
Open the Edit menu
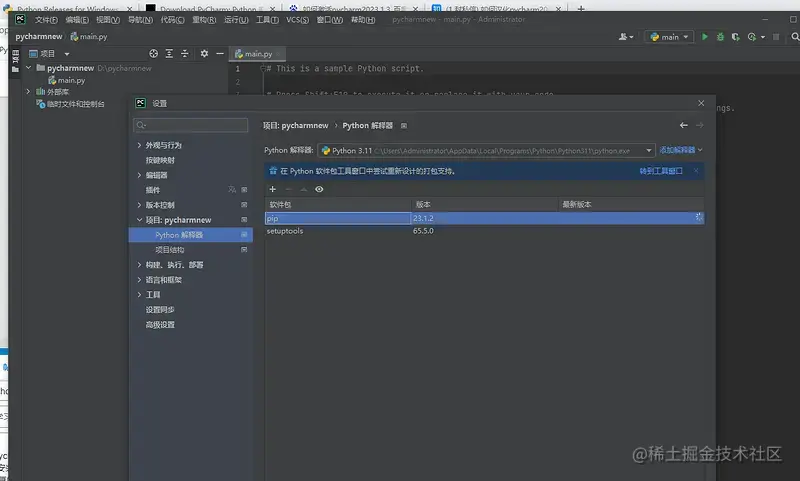[x=77, y=19]
